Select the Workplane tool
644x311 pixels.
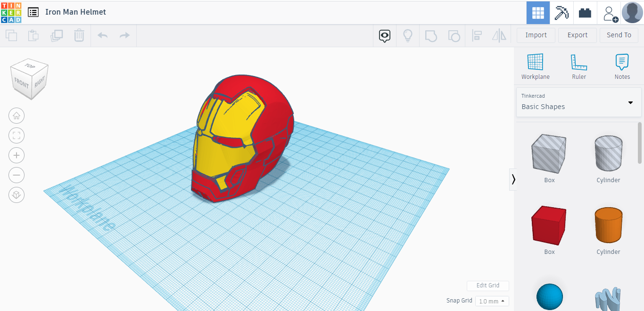click(536, 67)
